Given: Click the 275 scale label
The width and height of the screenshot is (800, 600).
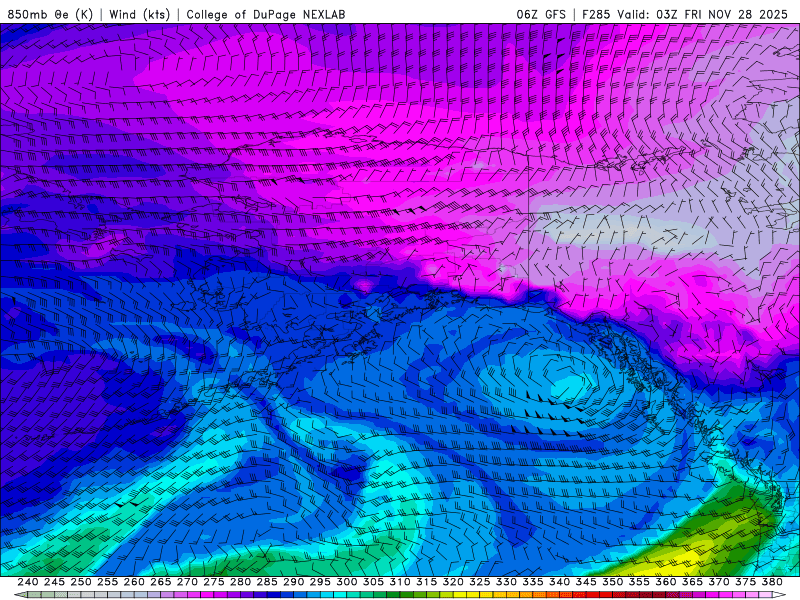Looking at the screenshot, I should [214, 582].
